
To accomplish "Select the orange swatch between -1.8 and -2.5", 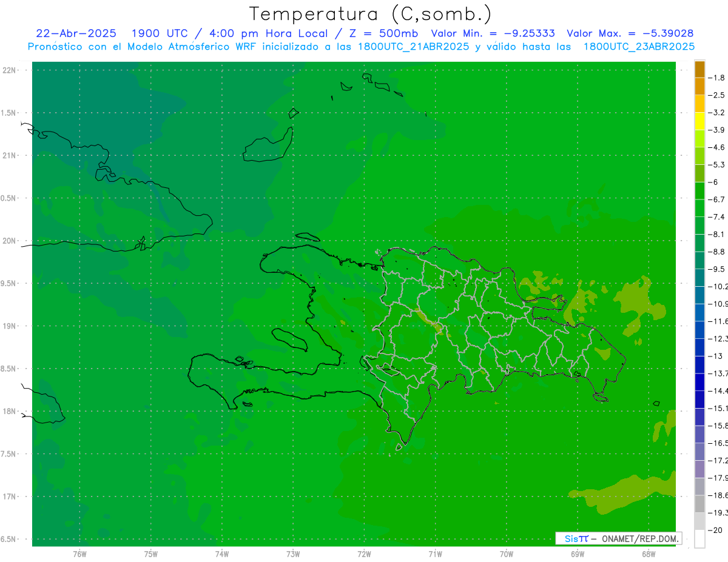I will [x=699, y=86].
